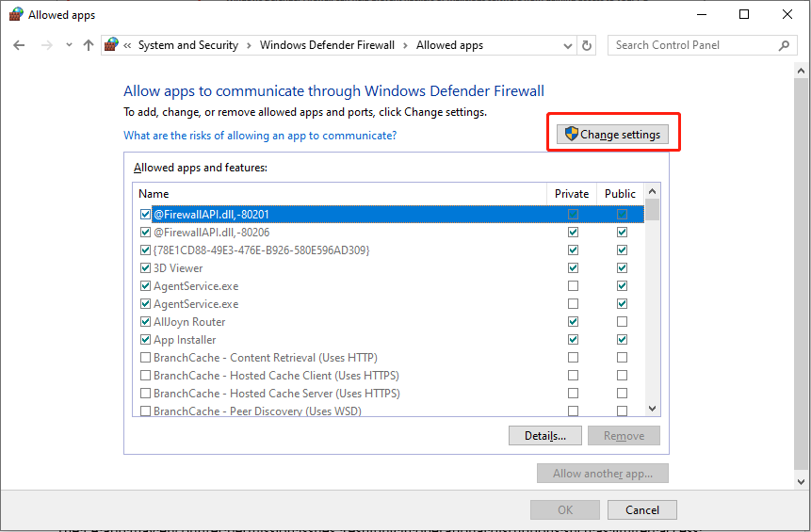The height and width of the screenshot is (532, 811).
Task: Click the Change settings shield button
Action: click(x=612, y=135)
